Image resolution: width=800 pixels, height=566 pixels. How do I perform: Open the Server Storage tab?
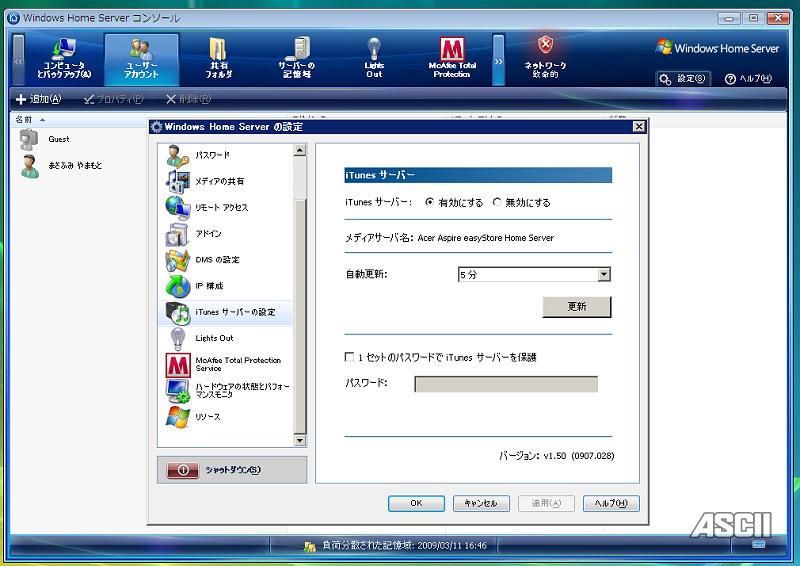(296, 59)
